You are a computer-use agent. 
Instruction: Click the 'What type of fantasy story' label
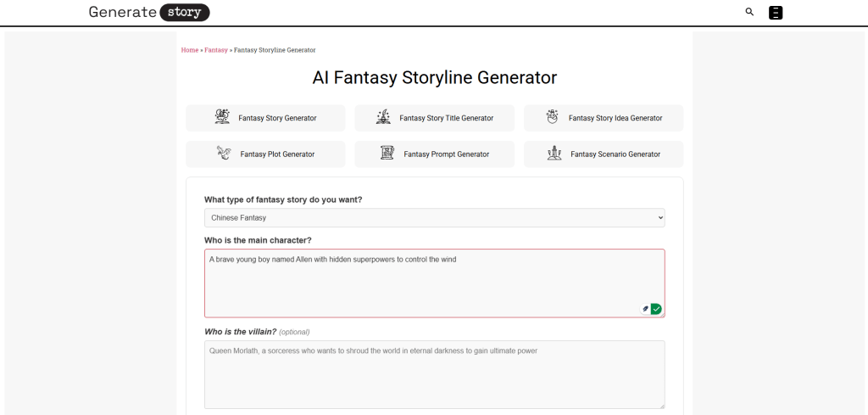[283, 199]
